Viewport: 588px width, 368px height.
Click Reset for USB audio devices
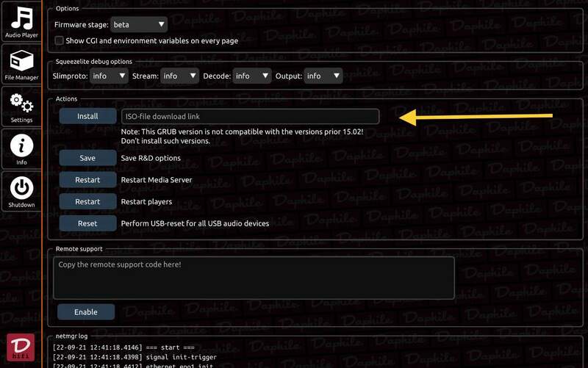point(87,223)
